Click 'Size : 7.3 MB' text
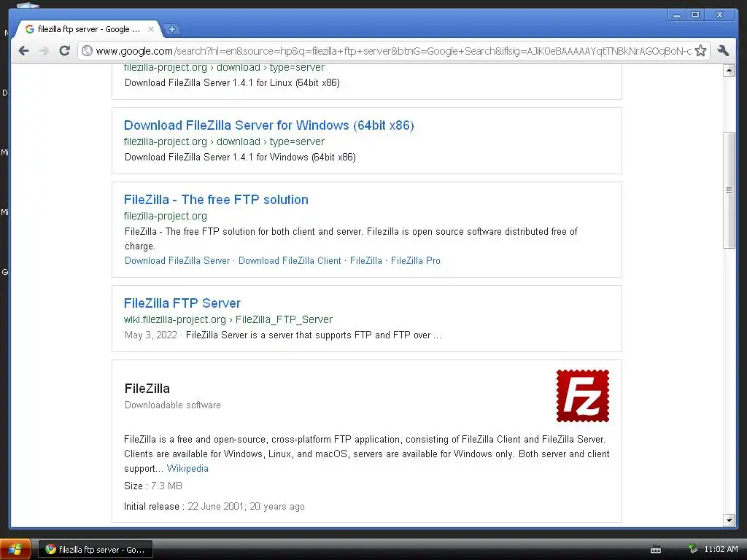This screenshot has width=747, height=560. click(x=153, y=486)
